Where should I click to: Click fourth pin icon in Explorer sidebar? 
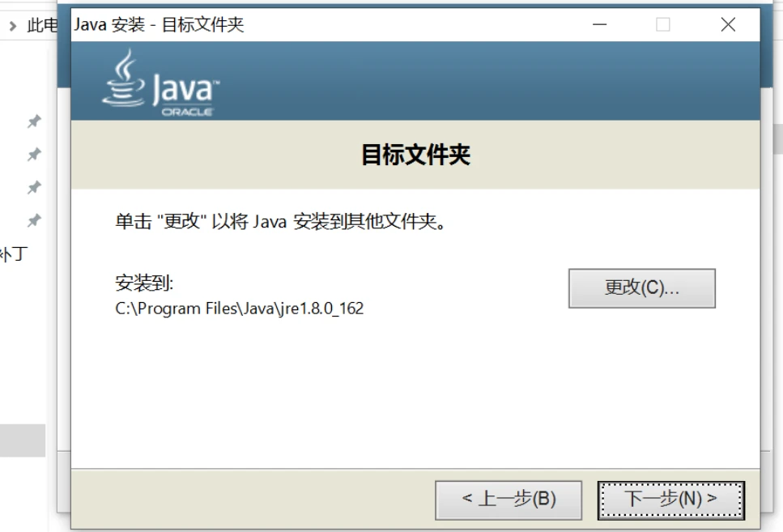click(x=33, y=220)
